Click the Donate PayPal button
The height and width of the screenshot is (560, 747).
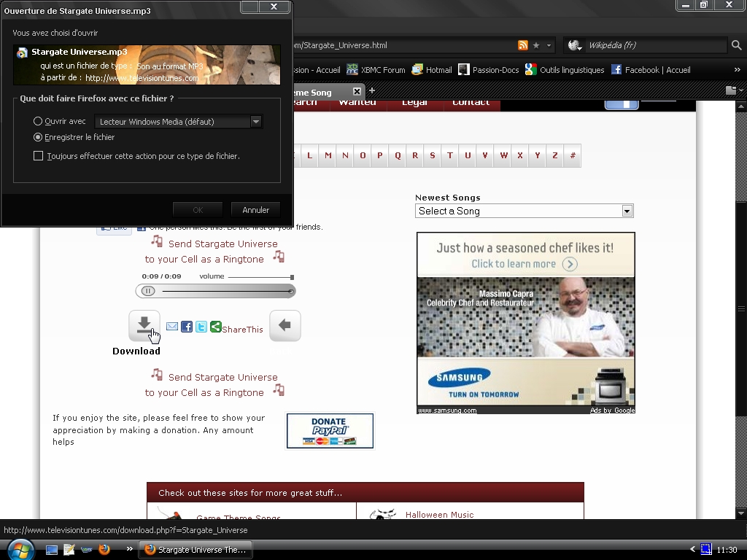click(x=330, y=431)
